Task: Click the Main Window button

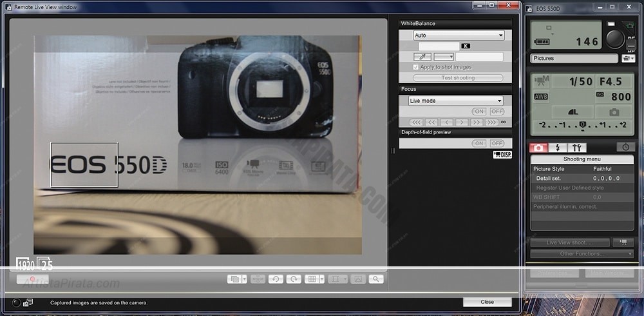Action: point(609,273)
